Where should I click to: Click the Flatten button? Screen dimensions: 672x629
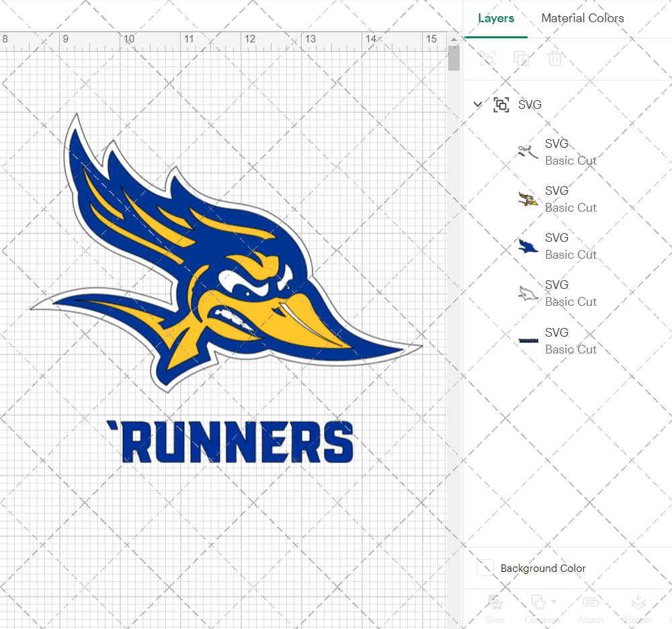(x=638, y=609)
